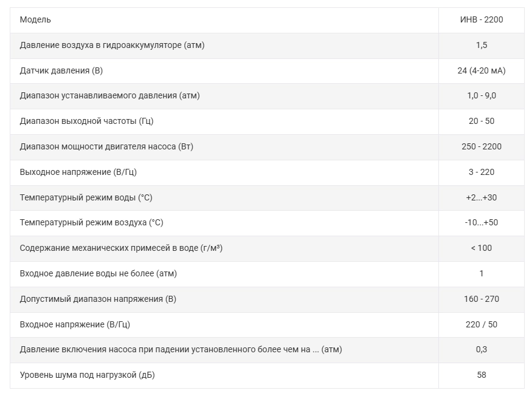Click the "Датчик давления (В)" label
Screen dimensions: 532x396
click(x=61, y=70)
